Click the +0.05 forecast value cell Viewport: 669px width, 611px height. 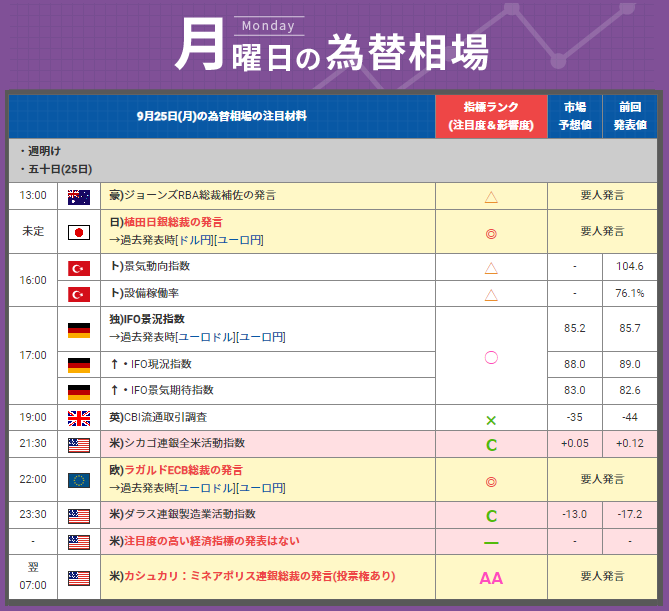pyautogui.click(x=575, y=443)
